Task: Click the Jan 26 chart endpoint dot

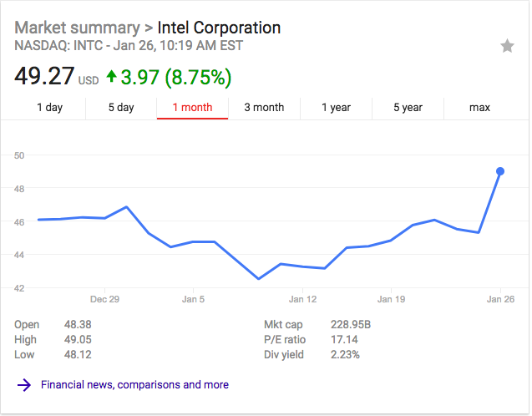Action: [500, 171]
